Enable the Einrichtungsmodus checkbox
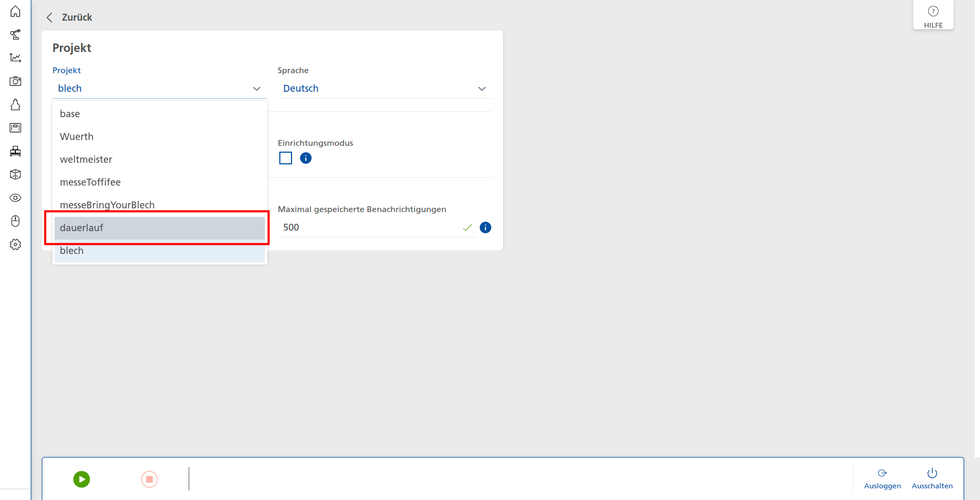Image resolution: width=980 pixels, height=500 pixels. click(286, 158)
